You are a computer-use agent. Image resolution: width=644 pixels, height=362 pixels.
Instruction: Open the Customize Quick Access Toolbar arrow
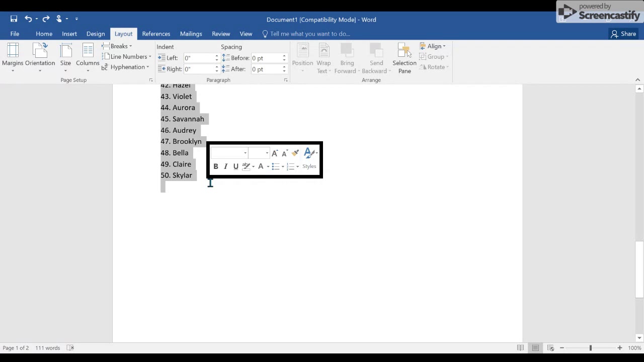(x=76, y=19)
